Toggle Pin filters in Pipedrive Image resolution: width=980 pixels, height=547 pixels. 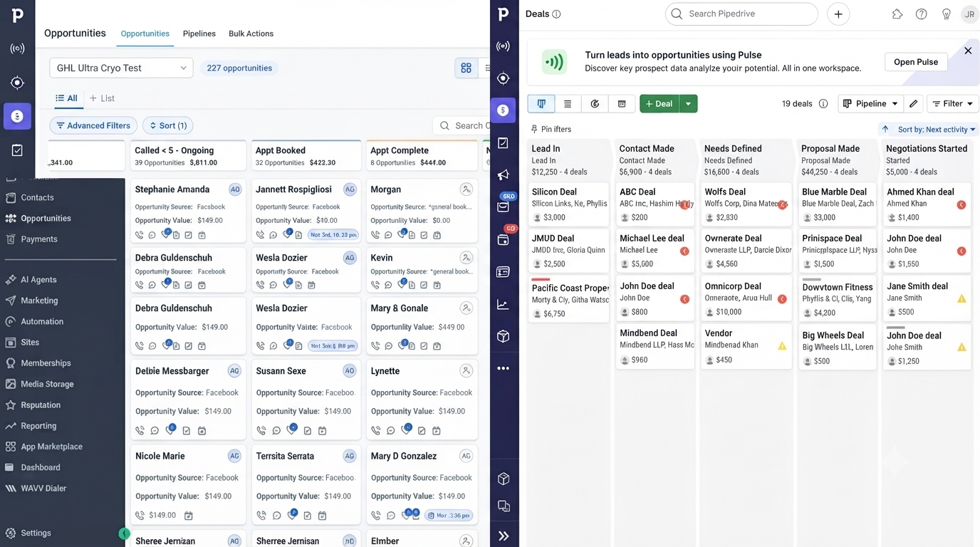(552, 130)
